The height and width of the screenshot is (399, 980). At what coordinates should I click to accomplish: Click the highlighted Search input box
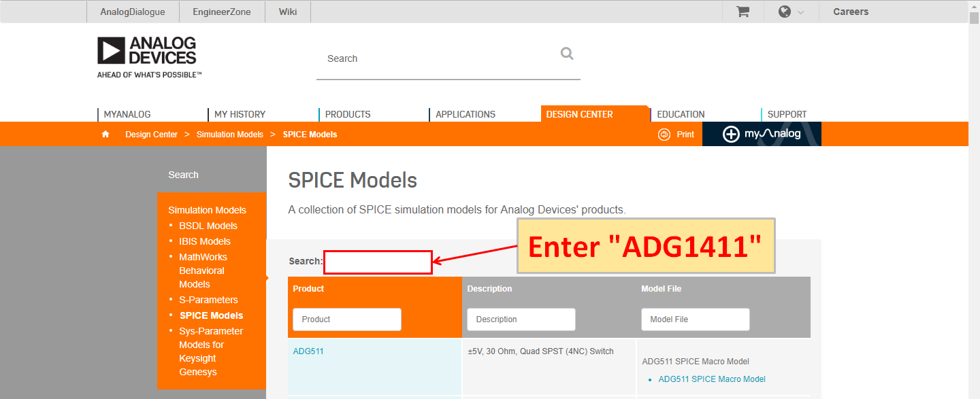[x=378, y=262]
